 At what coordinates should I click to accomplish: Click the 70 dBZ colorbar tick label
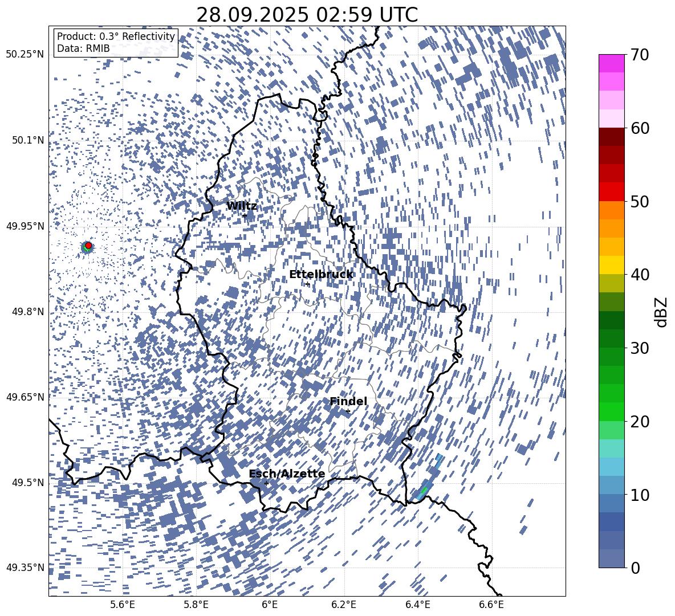coord(640,55)
